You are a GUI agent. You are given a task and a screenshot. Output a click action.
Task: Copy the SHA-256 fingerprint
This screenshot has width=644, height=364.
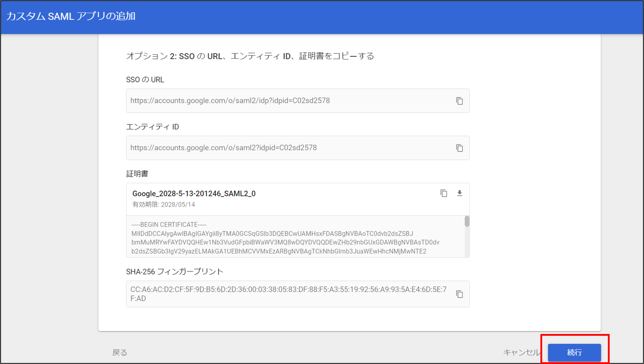click(459, 294)
